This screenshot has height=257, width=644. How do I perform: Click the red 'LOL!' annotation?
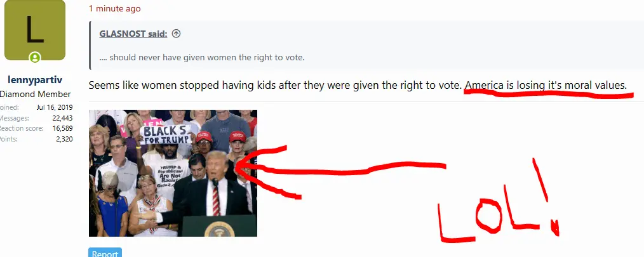pyautogui.click(x=498, y=201)
